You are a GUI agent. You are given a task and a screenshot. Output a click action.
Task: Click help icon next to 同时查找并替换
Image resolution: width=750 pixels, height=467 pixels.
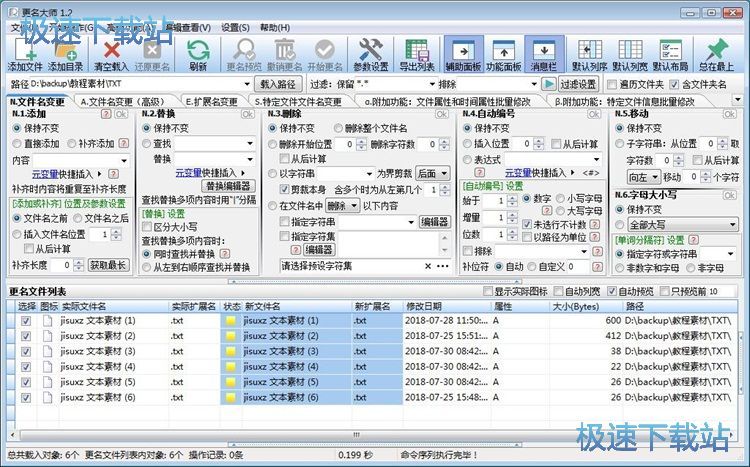pos(225,254)
